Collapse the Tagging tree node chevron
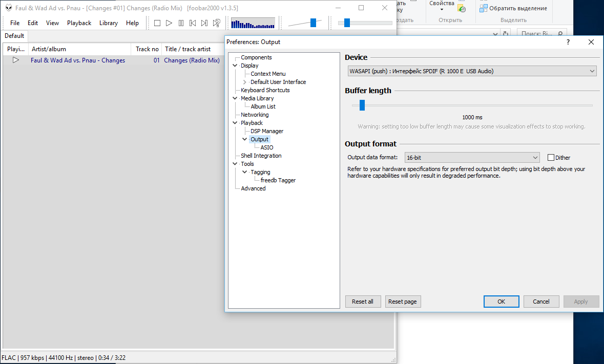This screenshot has height=364, width=604. coord(244,172)
